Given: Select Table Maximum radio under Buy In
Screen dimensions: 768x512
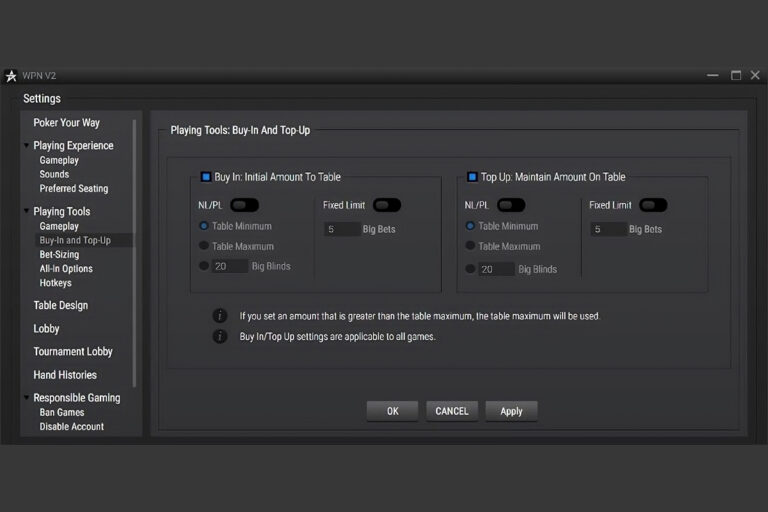Looking at the screenshot, I should click(204, 245).
